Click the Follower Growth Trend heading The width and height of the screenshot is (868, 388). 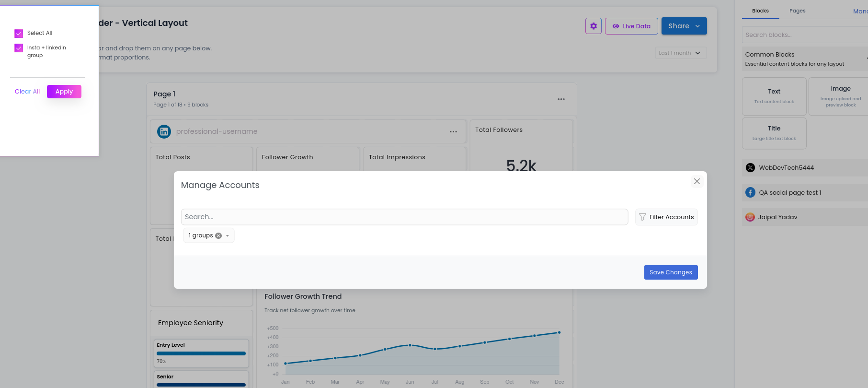tap(303, 296)
